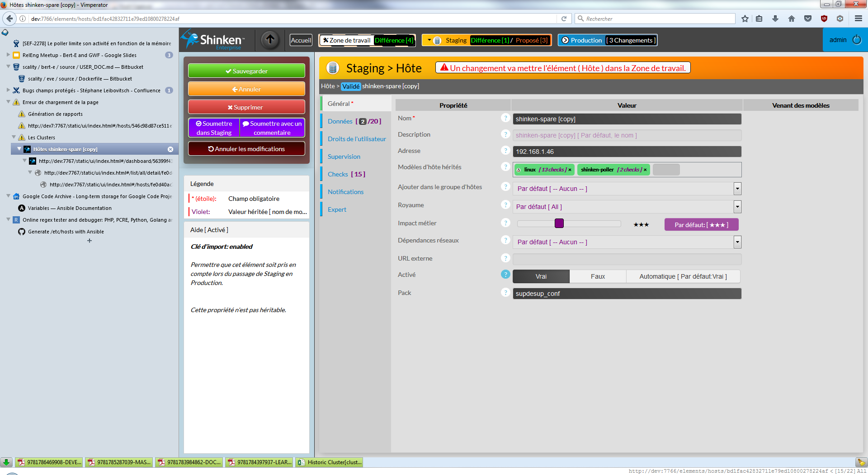Set Activé to Vrai
This screenshot has width=868, height=475.
[x=541, y=276]
